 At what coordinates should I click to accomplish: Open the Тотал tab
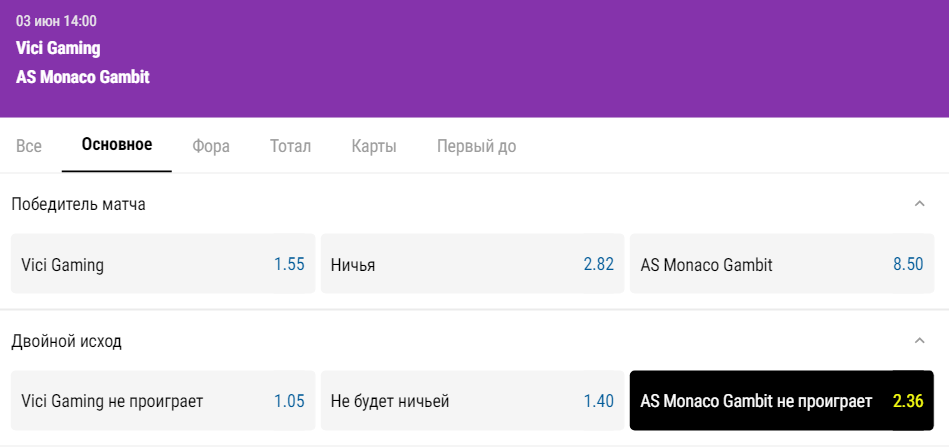coord(291,146)
